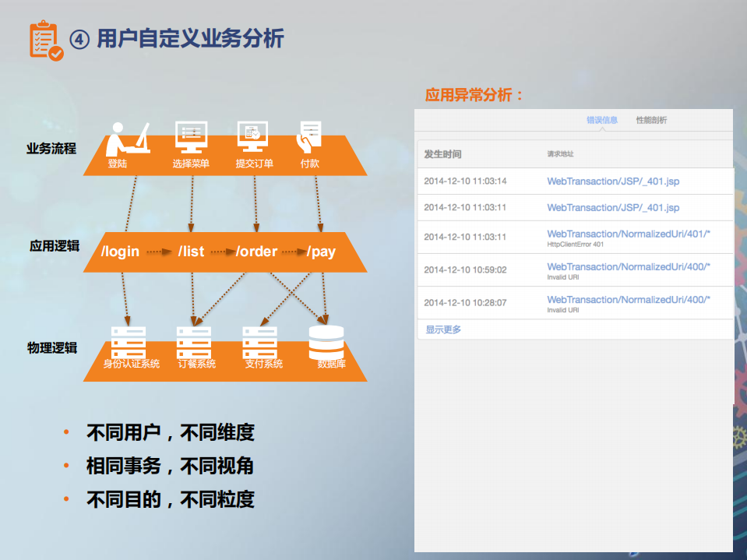Switch to the 错误信息 tab
The image size is (747, 560).
click(x=601, y=121)
